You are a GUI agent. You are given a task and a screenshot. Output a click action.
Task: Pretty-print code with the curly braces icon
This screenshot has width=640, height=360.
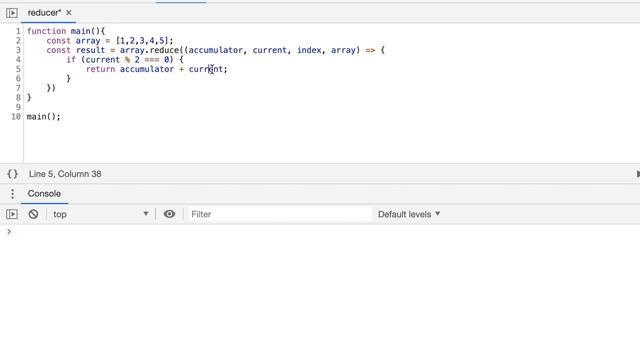[13, 174]
